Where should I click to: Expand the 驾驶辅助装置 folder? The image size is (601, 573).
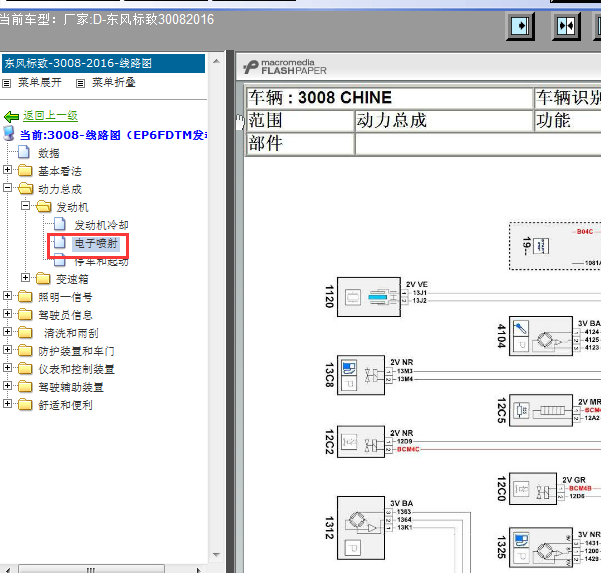(x=7, y=386)
